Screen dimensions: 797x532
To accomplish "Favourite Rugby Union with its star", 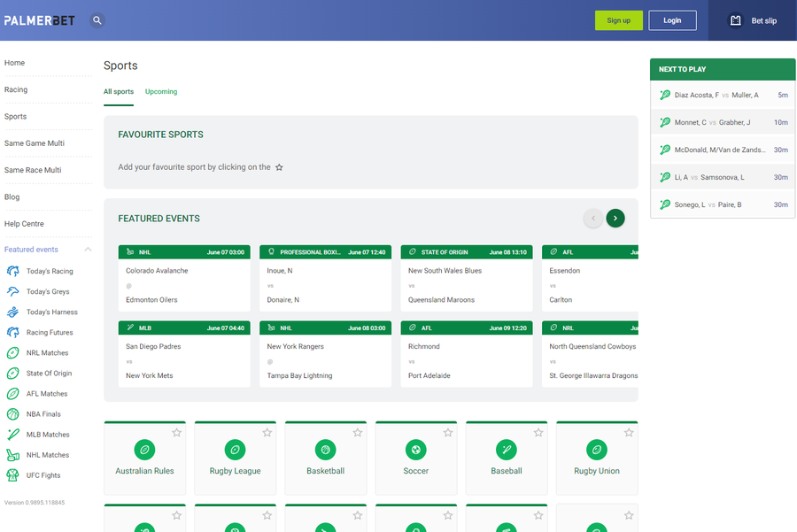I will [629, 433].
